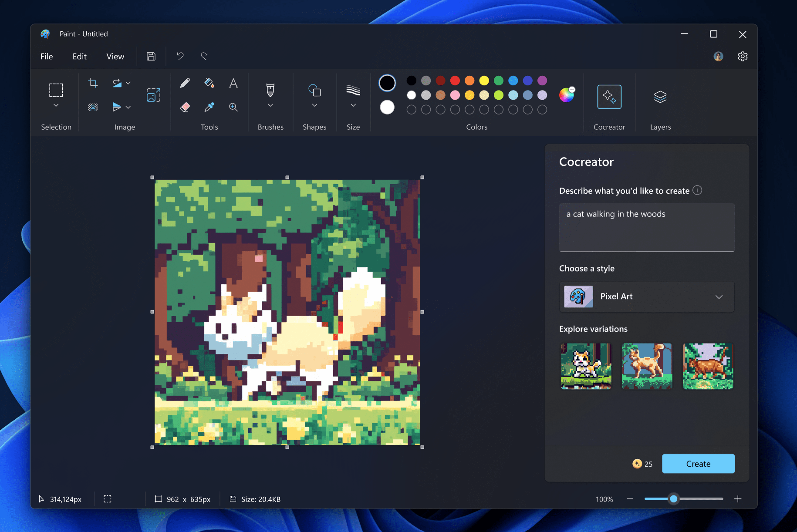Open the View menu
Screen dimensions: 797x532
pos(115,56)
